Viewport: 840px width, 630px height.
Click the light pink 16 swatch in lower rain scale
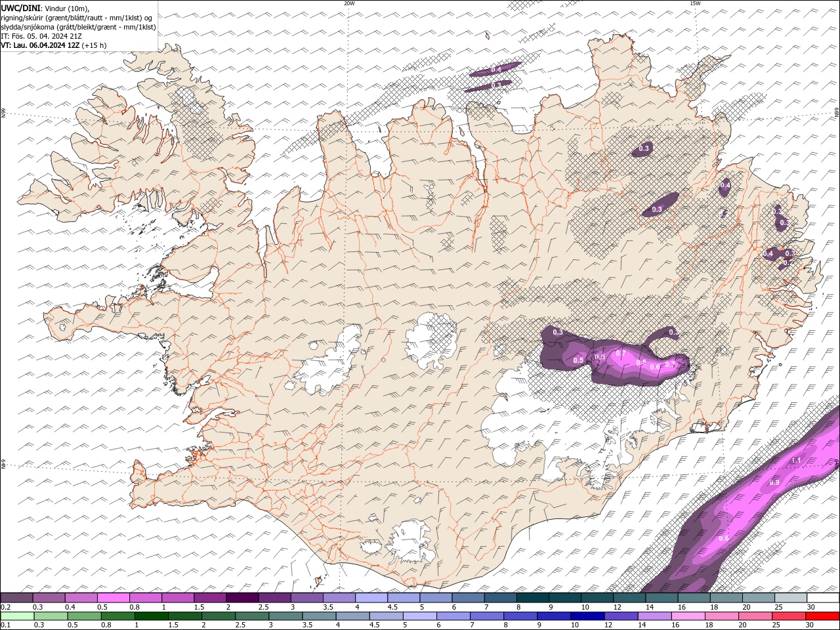[x=688, y=616]
